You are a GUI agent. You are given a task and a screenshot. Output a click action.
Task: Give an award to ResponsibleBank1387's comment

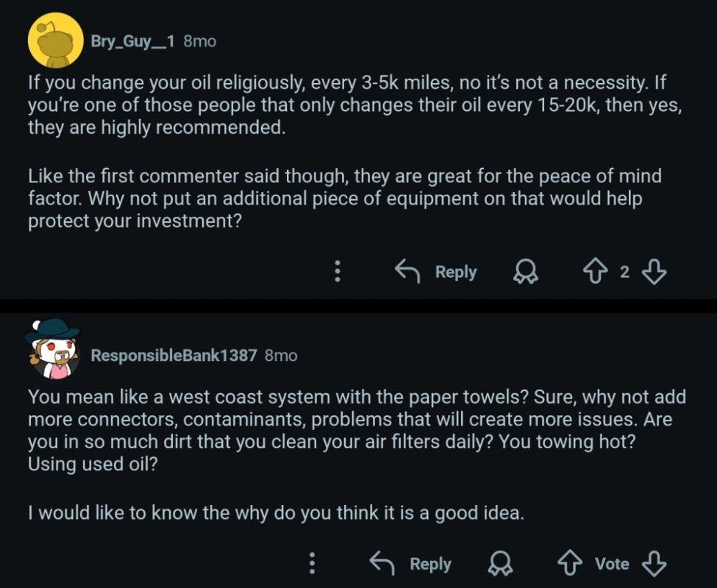point(502,564)
